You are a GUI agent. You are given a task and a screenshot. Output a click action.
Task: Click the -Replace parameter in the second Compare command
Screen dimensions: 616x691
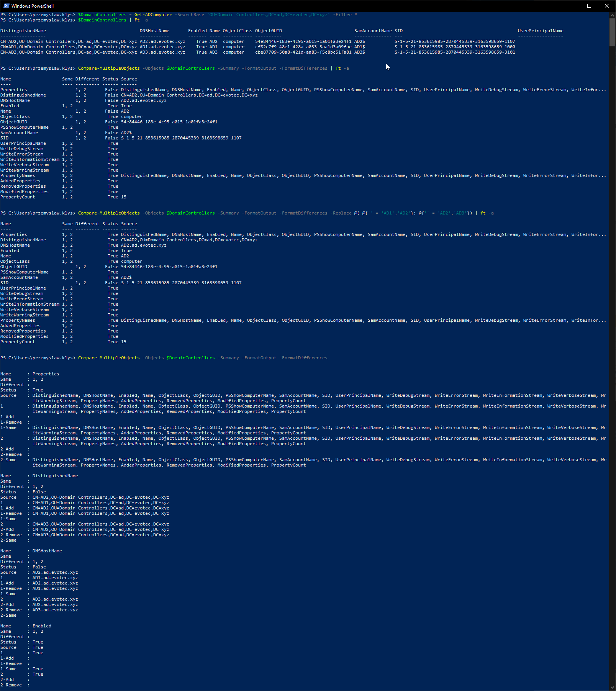(x=341, y=213)
